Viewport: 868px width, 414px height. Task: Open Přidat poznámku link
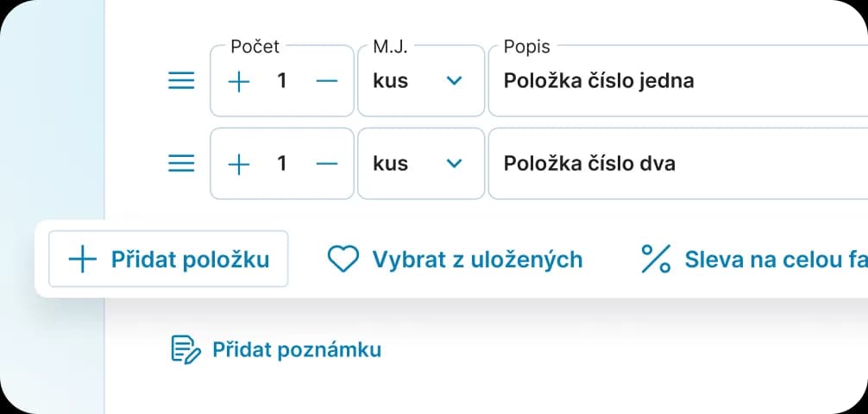tap(276, 349)
